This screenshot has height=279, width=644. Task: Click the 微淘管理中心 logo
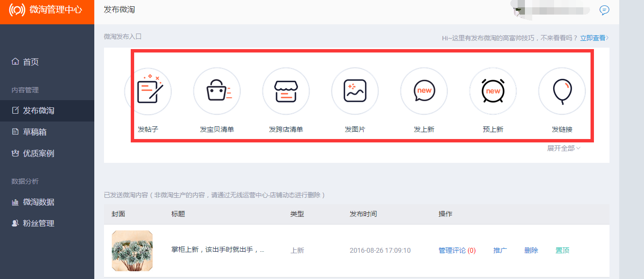point(47,10)
